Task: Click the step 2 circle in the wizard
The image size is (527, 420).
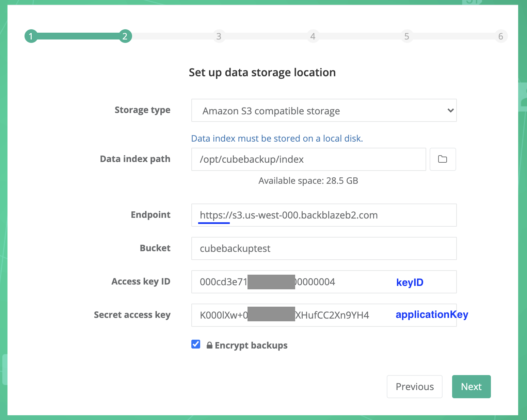Action: pos(125,36)
